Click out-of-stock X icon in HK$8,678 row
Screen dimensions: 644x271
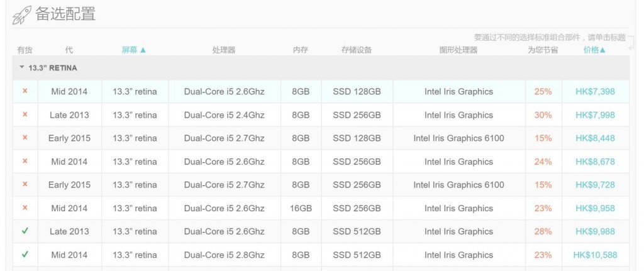pos(25,162)
